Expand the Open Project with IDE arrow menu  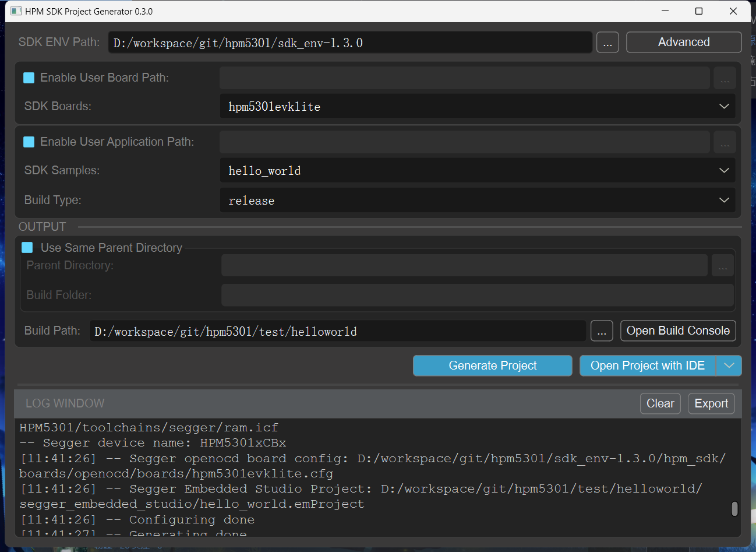(x=729, y=365)
